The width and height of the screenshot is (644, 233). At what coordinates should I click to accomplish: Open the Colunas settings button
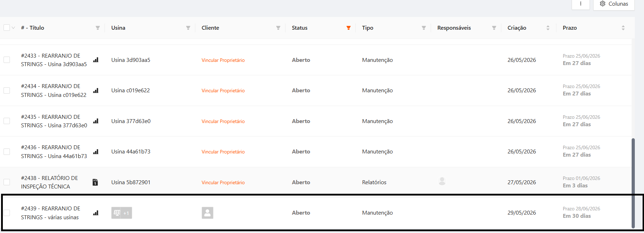click(x=614, y=4)
